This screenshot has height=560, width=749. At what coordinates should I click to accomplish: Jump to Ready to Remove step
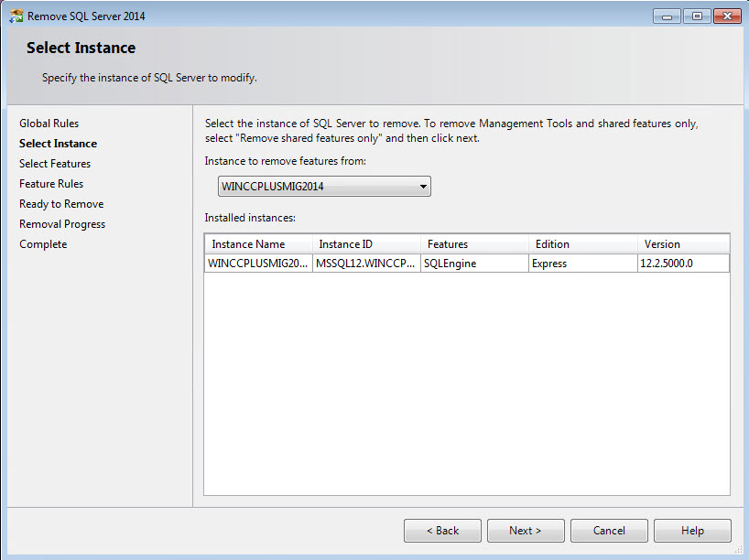point(61,204)
